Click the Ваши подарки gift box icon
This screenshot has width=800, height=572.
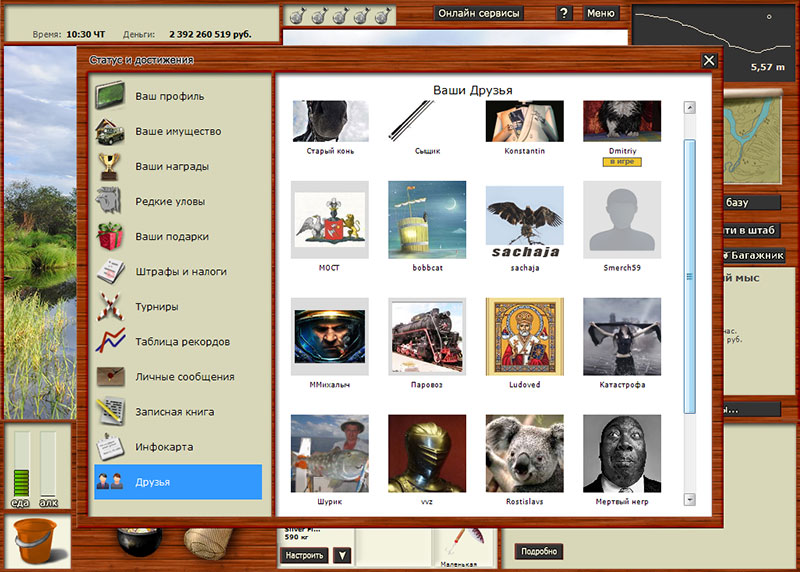pos(110,236)
